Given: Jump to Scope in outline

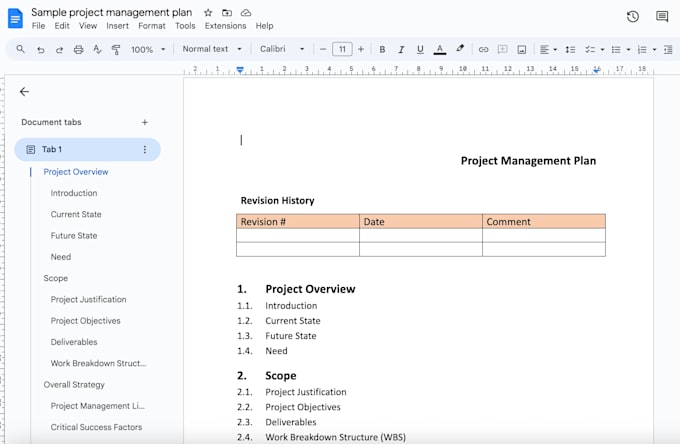Looking at the screenshot, I should tap(56, 278).
